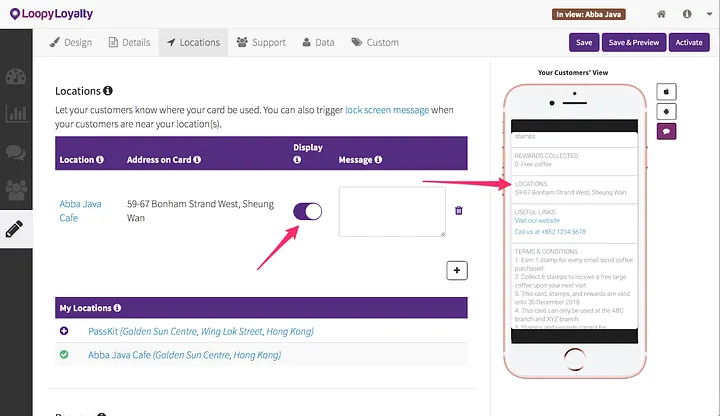This screenshot has height=416, width=720.
Task: Click the home icon in top bar
Action: [661, 14]
